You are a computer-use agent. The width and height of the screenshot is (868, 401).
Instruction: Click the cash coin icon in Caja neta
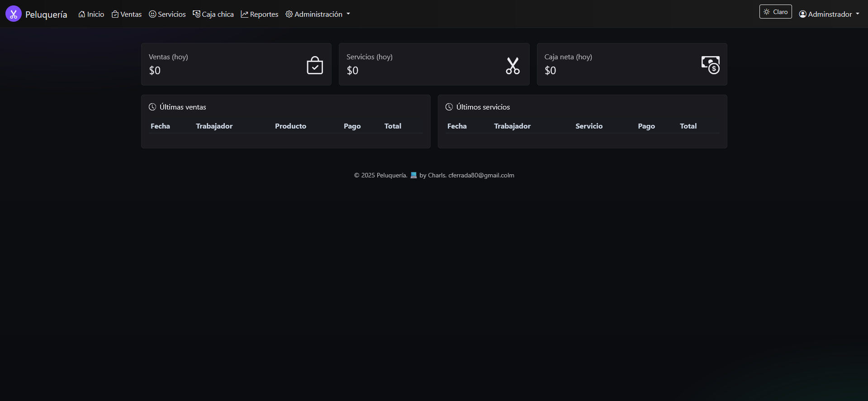coord(710,65)
